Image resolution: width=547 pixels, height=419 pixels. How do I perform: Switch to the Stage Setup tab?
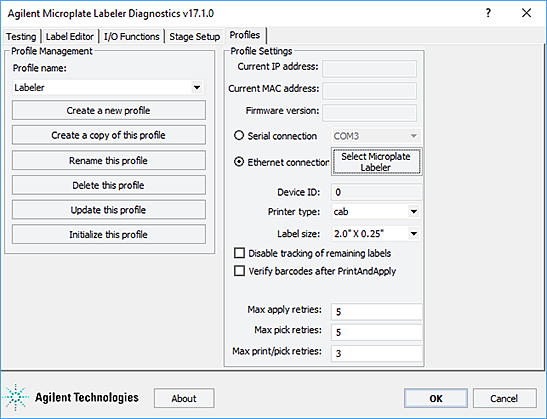click(194, 36)
